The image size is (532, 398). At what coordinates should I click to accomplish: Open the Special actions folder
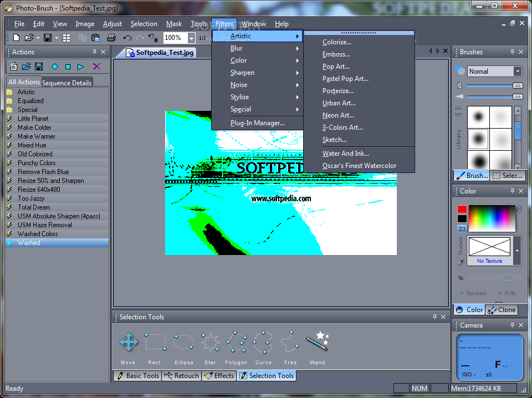click(x=57, y=110)
